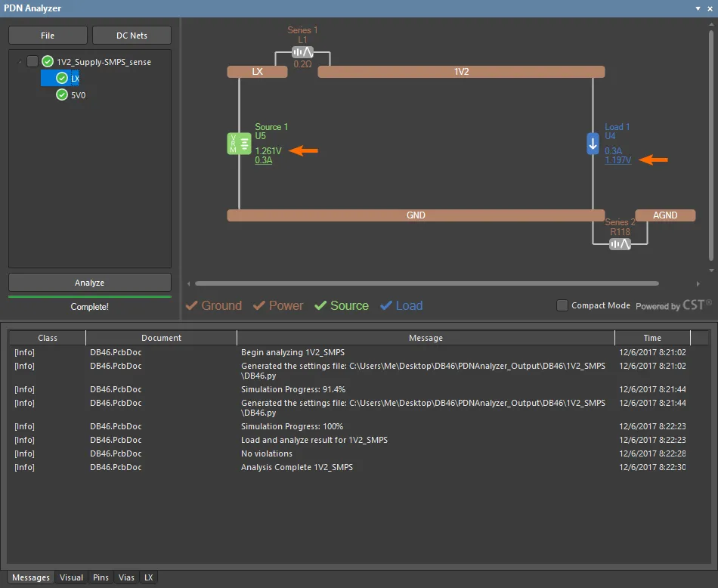This screenshot has height=588, width=718.
Task: Click the Load 1 current arrow icon
Action: pos(593,144)
